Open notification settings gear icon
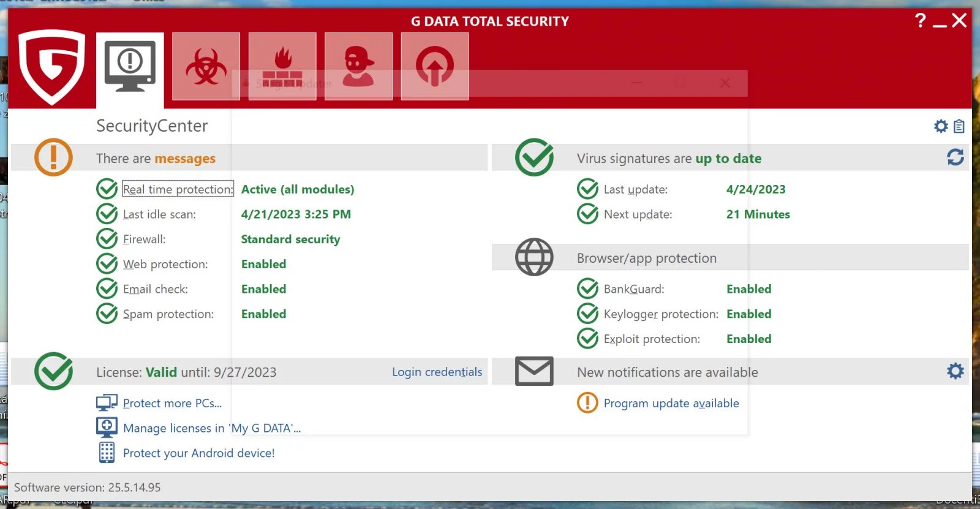Image resolution: width=980 pixels, height=509 pixels. 956,371
